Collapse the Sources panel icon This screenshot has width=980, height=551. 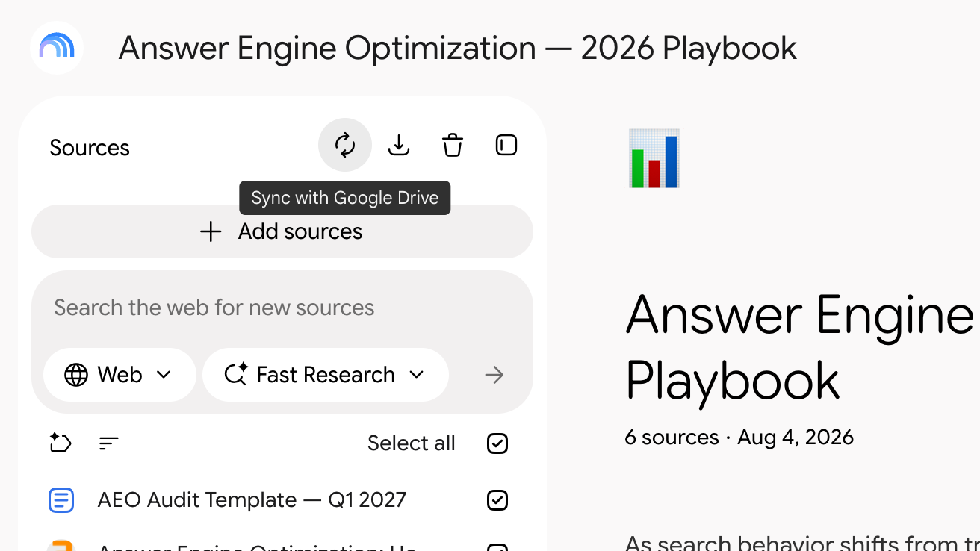(506, 145)
